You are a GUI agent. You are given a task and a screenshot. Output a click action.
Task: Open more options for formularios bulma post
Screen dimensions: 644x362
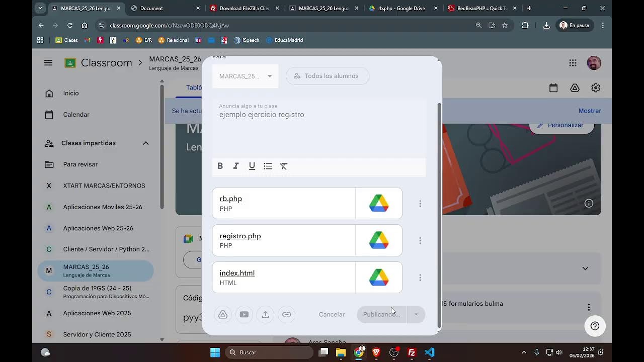tap(589, 307)
